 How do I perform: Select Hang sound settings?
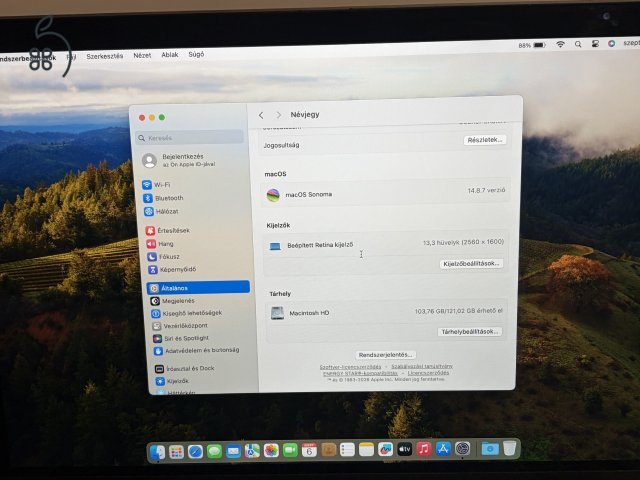[x=160, y=244]
